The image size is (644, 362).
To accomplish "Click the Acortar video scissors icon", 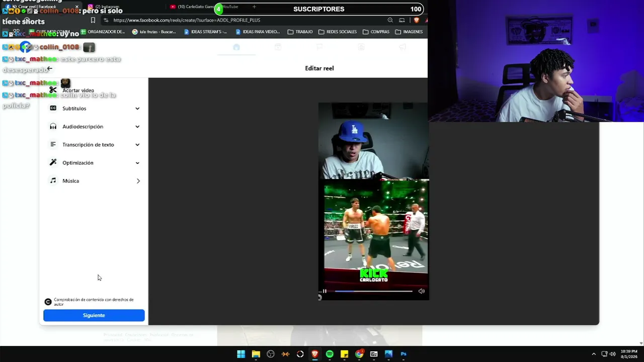I will tap(53, 90).
